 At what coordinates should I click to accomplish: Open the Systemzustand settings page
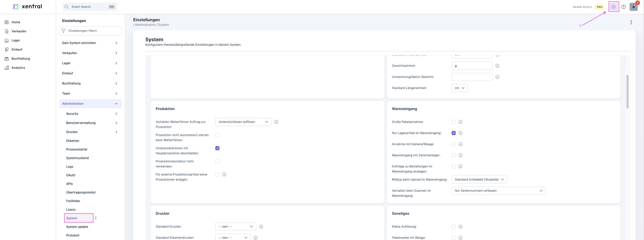(x=77, y=158)
